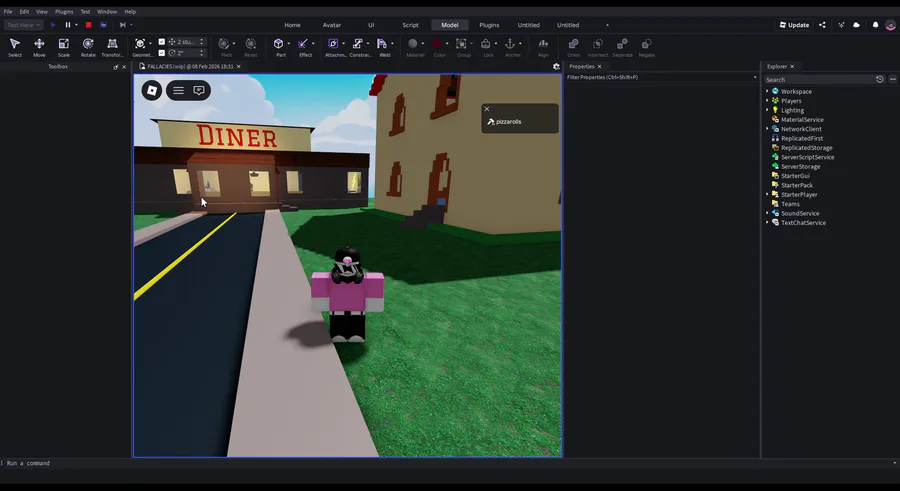
Task: Toggle the Anchor tool
Action: click(x=511, y=47)
